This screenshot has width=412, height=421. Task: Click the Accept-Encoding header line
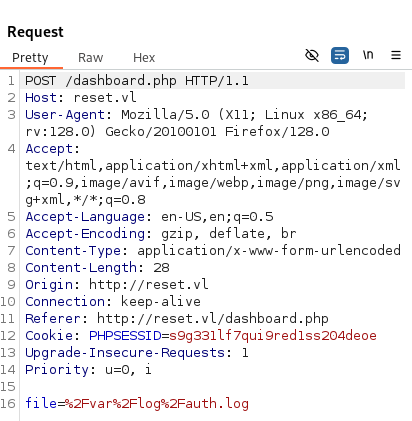pos(161,234)
